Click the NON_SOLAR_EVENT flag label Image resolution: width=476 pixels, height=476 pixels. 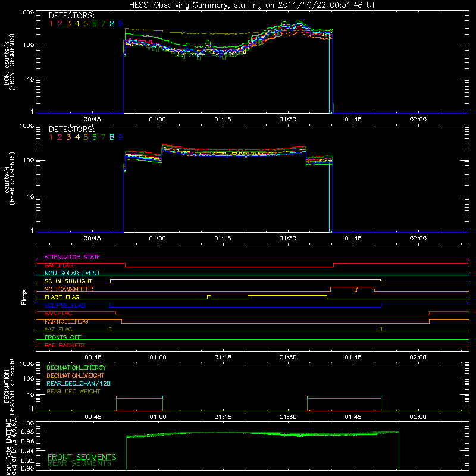72,273
